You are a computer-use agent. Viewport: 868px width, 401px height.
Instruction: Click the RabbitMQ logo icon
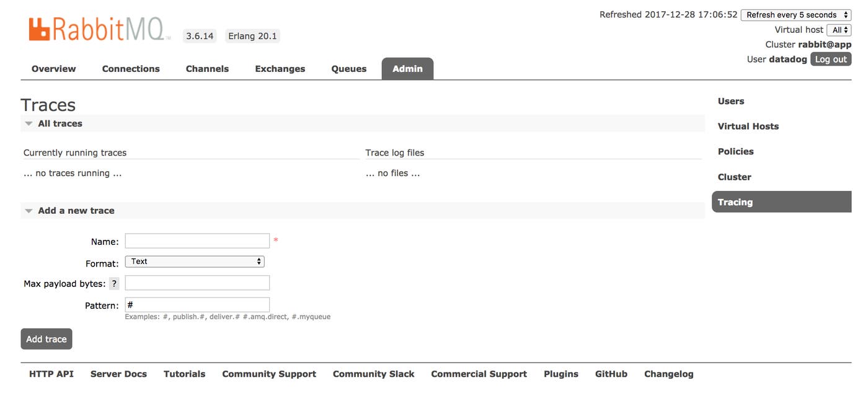click(x=38, y=28)
